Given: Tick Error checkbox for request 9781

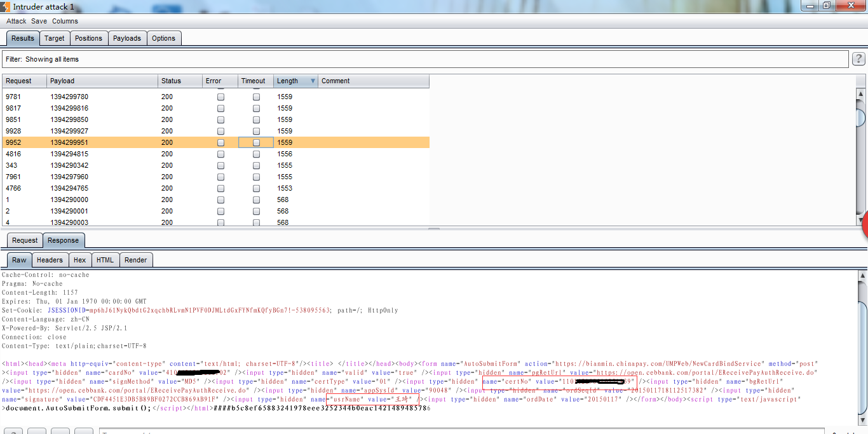Looking at the screenshot, I should tap(220, 97).
